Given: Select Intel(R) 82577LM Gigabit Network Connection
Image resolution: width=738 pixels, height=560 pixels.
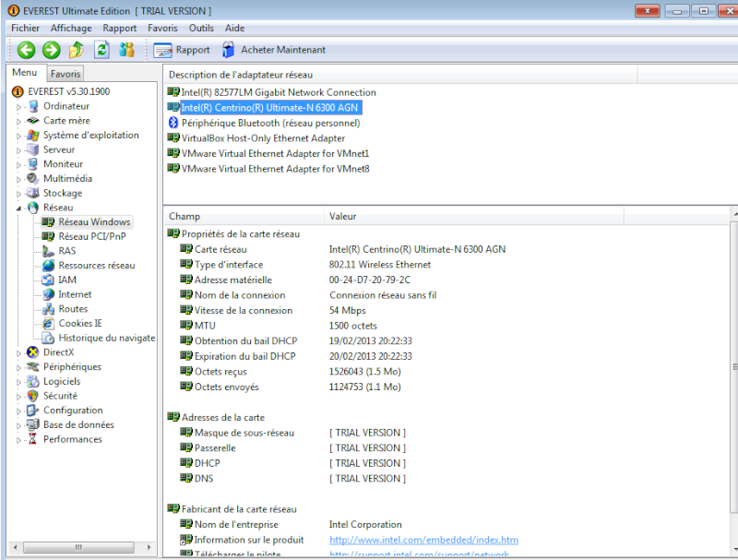Looking at the screenshot, I should click(279, 92).
